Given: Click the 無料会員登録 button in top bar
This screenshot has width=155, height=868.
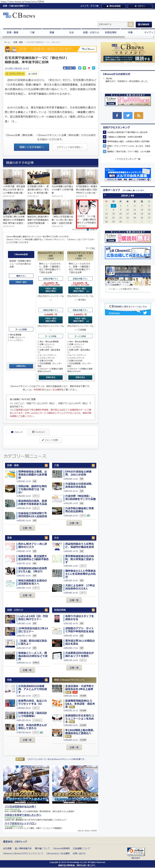Looking at the screenshot, I should [113, 6].
